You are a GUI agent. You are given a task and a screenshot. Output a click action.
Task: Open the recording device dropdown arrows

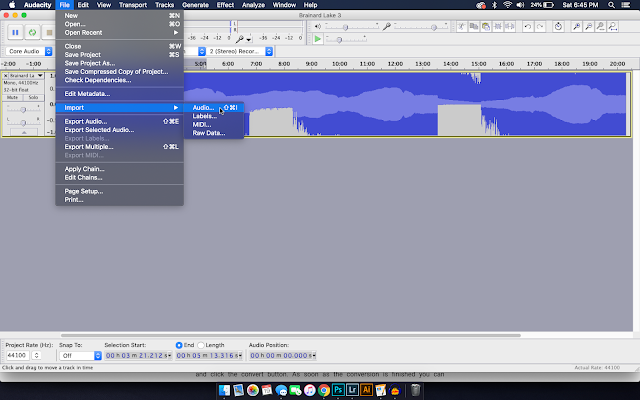point(202,51)
